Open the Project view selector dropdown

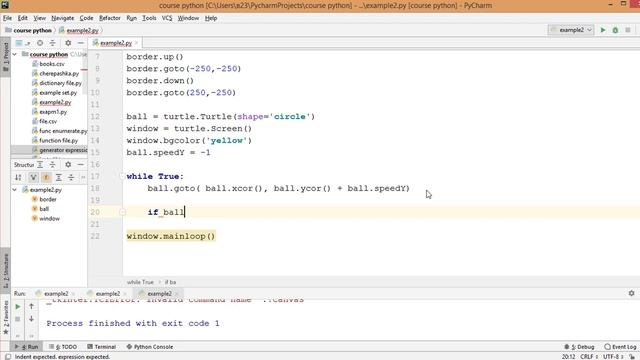click(22, 43)
